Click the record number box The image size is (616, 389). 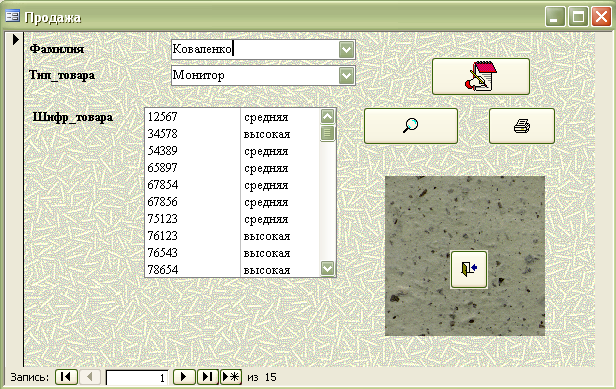click(137, 378)
